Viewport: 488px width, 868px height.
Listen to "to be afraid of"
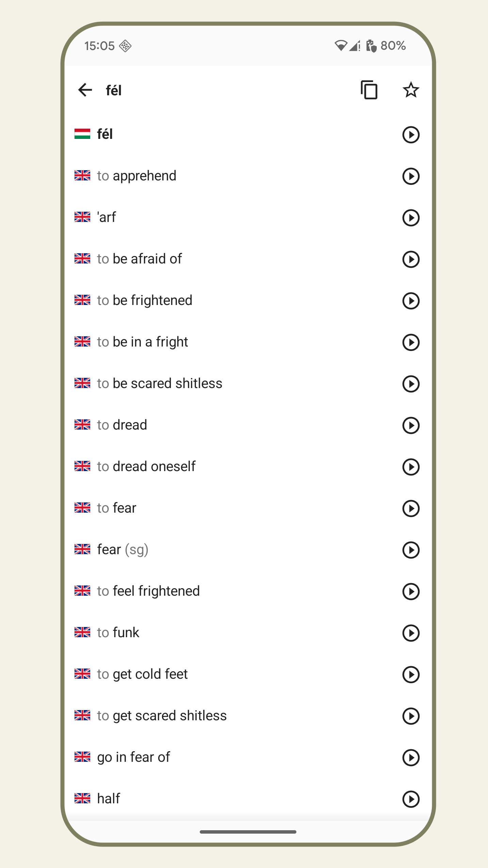point(411,259)
